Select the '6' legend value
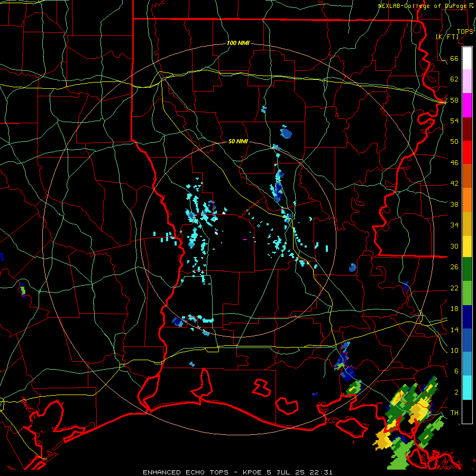This screenshot has height=476, width=476. [456, 371]
